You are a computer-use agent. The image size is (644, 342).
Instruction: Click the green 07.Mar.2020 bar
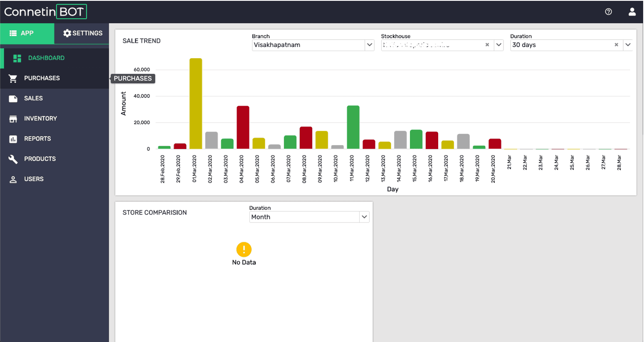[x=290, y=142]
